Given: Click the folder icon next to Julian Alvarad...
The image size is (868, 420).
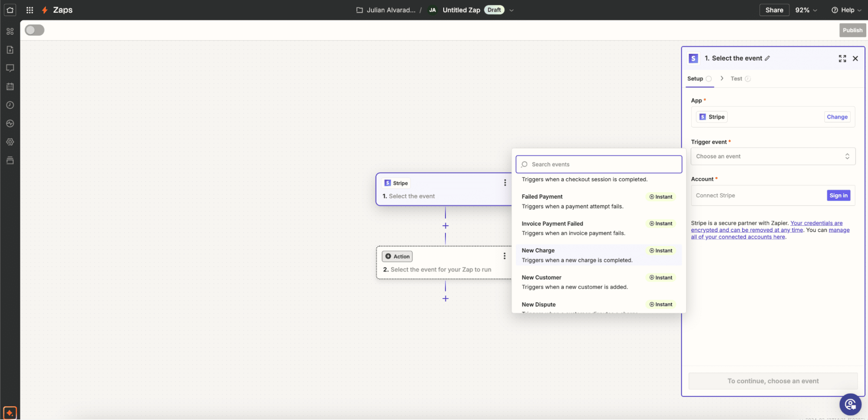Looking at the screenshot, I should (360, 10).
